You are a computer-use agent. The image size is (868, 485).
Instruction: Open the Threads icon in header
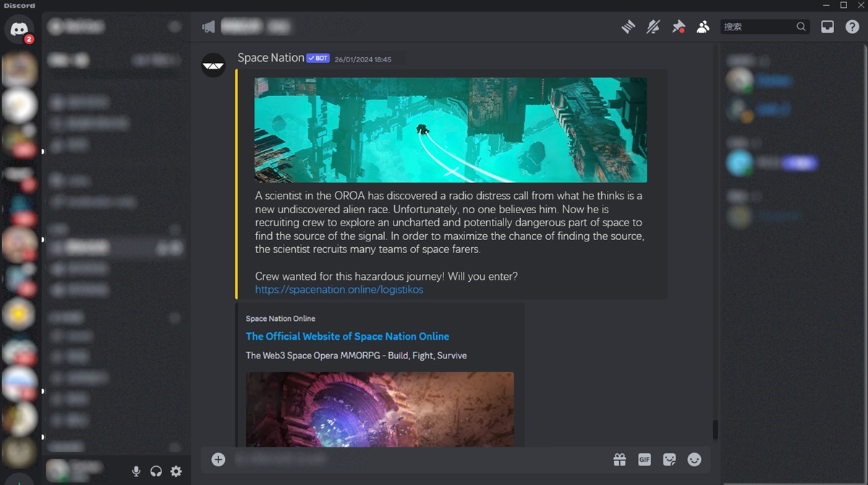pos(628,27)
